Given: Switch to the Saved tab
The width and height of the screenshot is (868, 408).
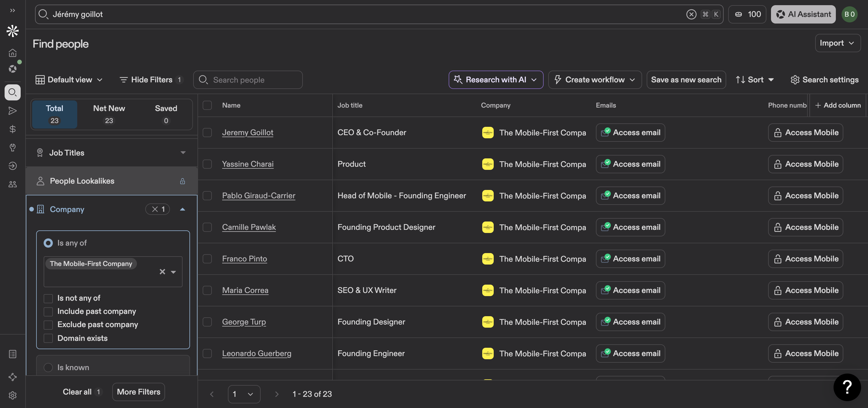Looking at the screenshot, I should click(x=166, y=114).
